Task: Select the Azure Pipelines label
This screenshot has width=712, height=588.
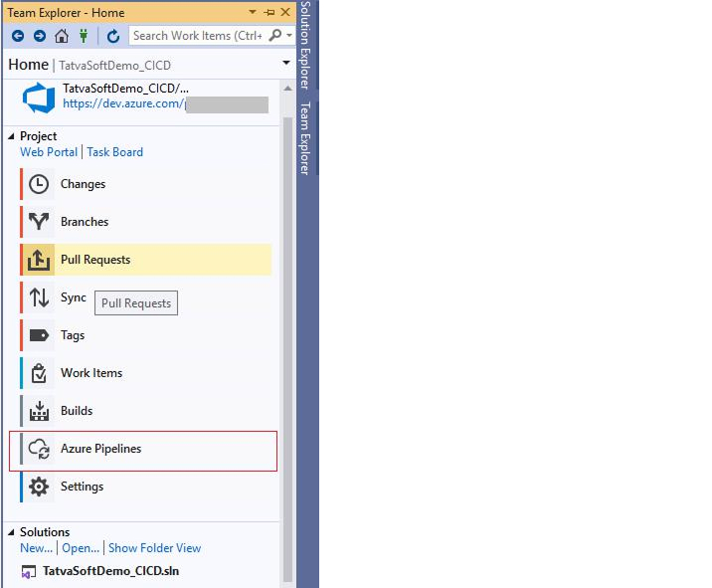Action: point(100,449)
